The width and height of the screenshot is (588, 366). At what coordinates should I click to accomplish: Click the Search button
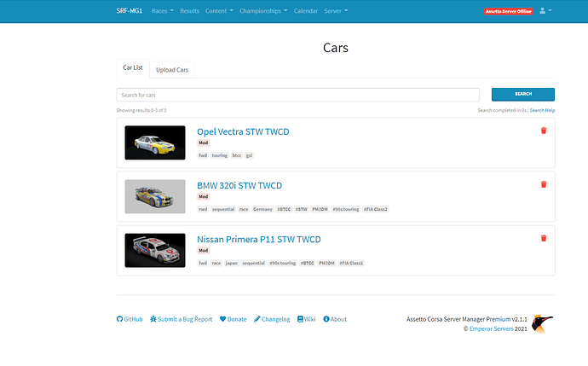(522, 94)
